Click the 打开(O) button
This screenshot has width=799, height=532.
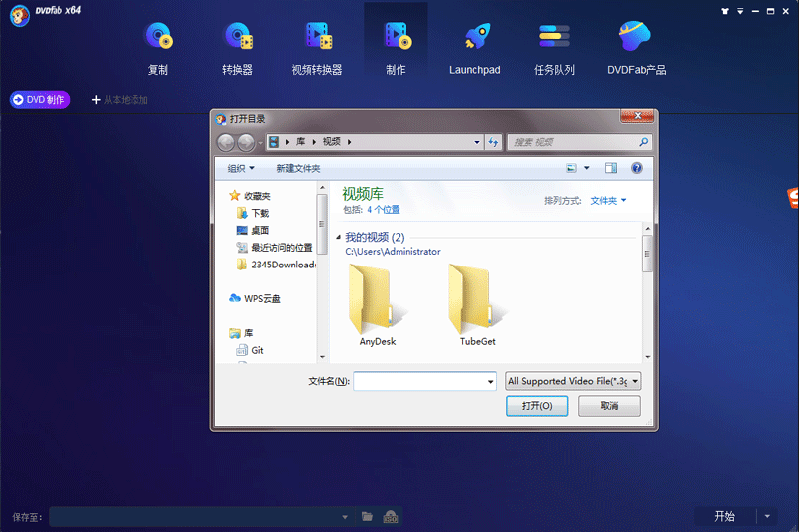tap(537, 406)
